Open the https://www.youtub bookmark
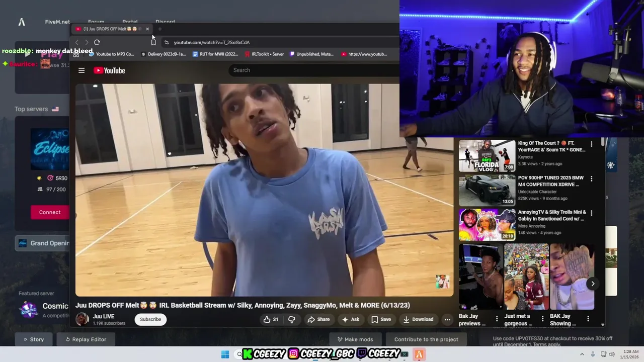Viewport: 644px width, 362px height. pyautogui.click(x=364, y=54)
